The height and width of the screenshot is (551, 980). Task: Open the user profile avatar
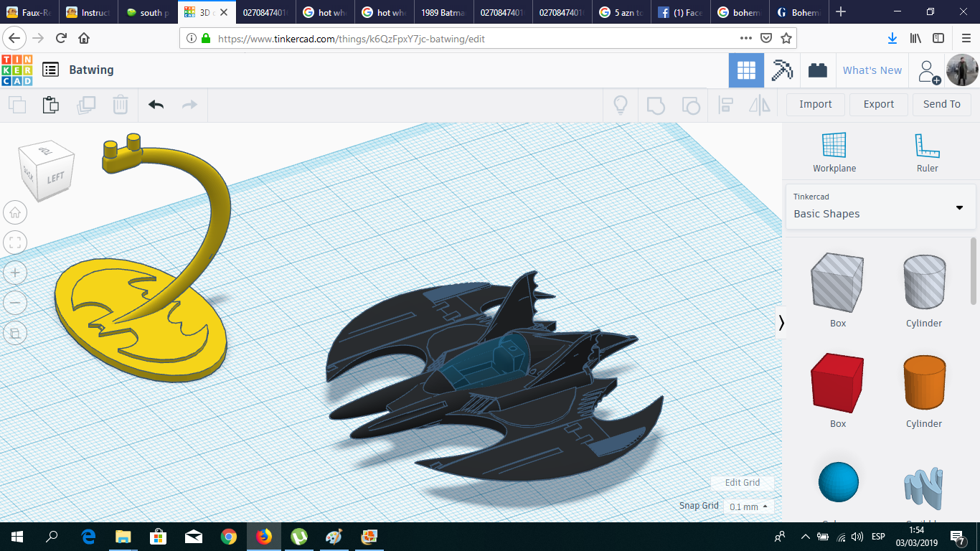pos(961,70)
